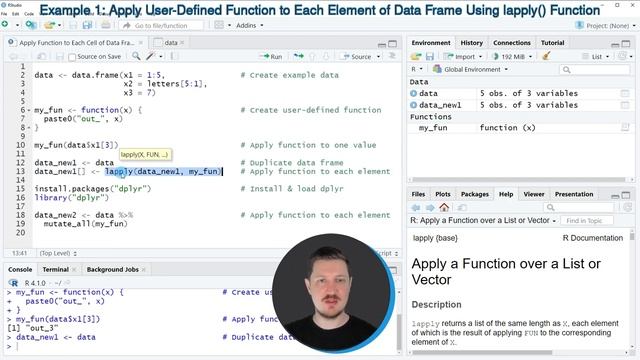Click the Help pane home icon
This screenshot has height=360, width=640.
coord(444,207)
